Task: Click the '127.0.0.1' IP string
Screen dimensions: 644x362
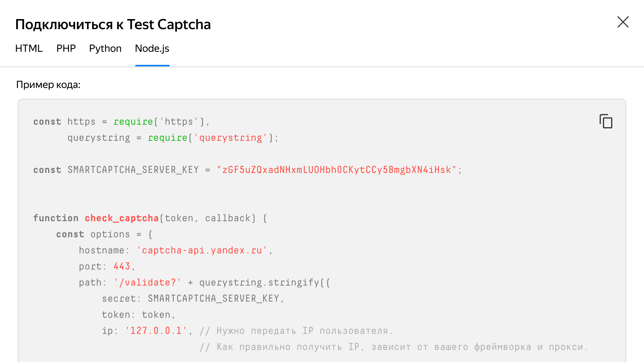Action: pos(156,331)
